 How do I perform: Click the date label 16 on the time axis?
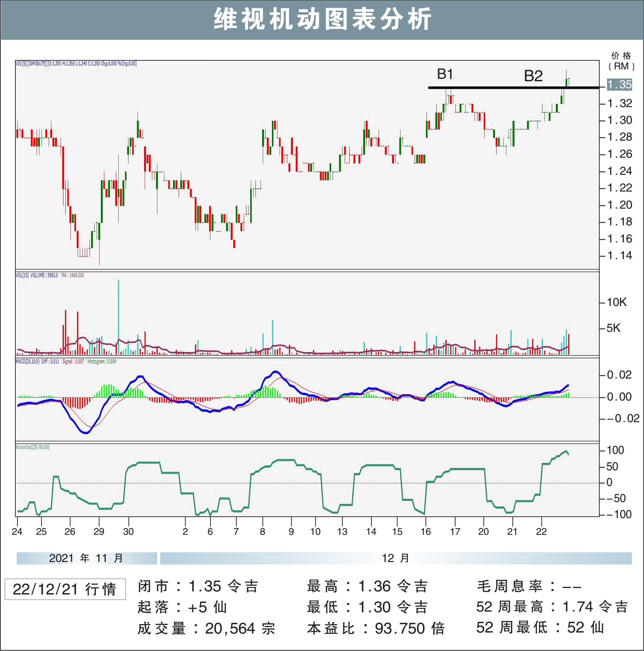tap(426, 532)
